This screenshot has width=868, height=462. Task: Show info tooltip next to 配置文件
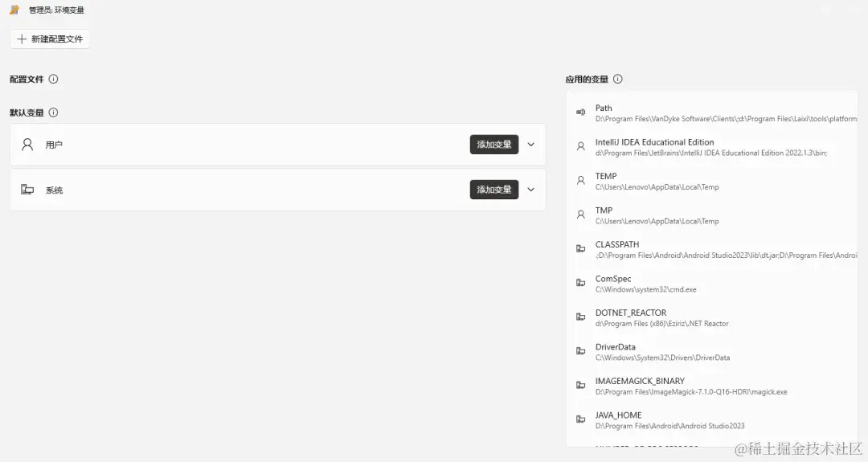pyautogui.click(x=53, y=79)
